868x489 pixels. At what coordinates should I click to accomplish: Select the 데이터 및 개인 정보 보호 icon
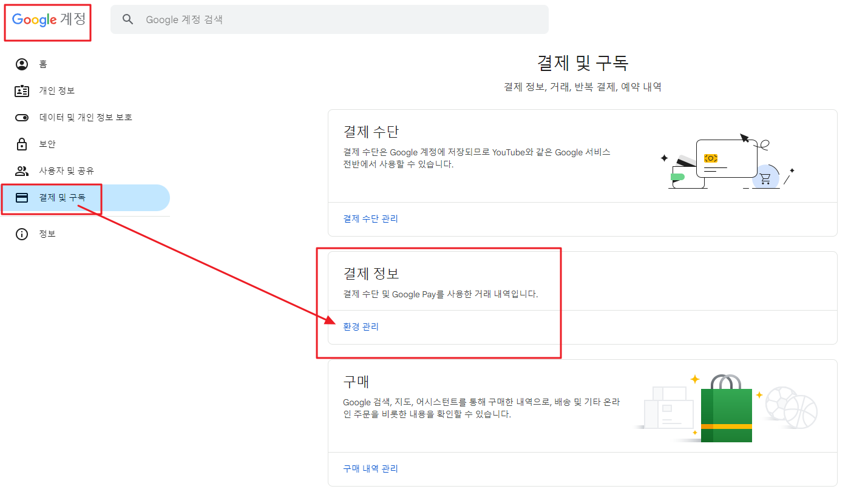pyautogui.click(x=22, y=117)
